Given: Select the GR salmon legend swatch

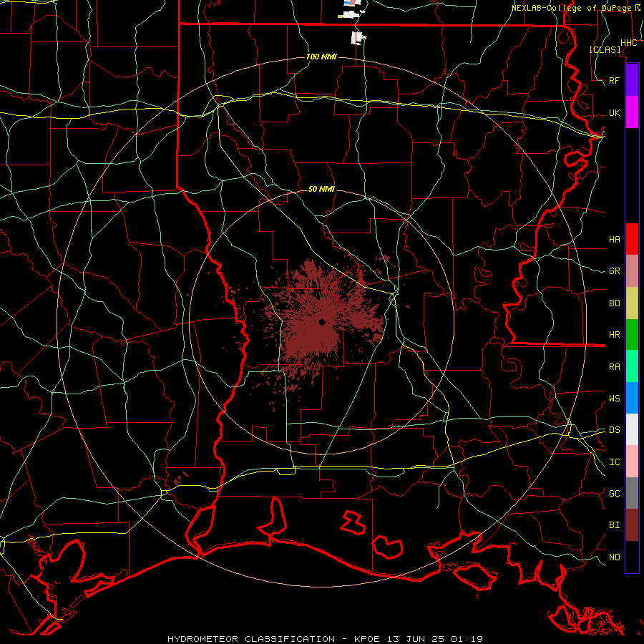Looking at the screenshot, I should [632, 271].
